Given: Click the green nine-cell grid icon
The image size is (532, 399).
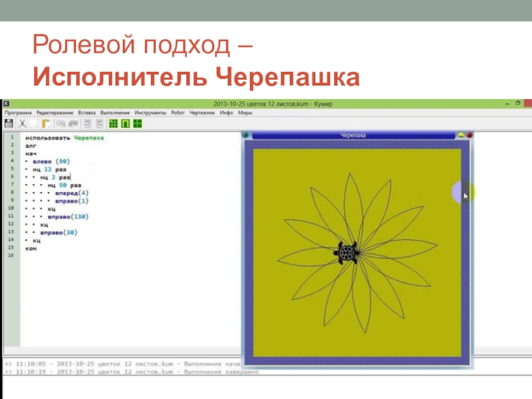Looking at the screenshot, I should [113, 124].
